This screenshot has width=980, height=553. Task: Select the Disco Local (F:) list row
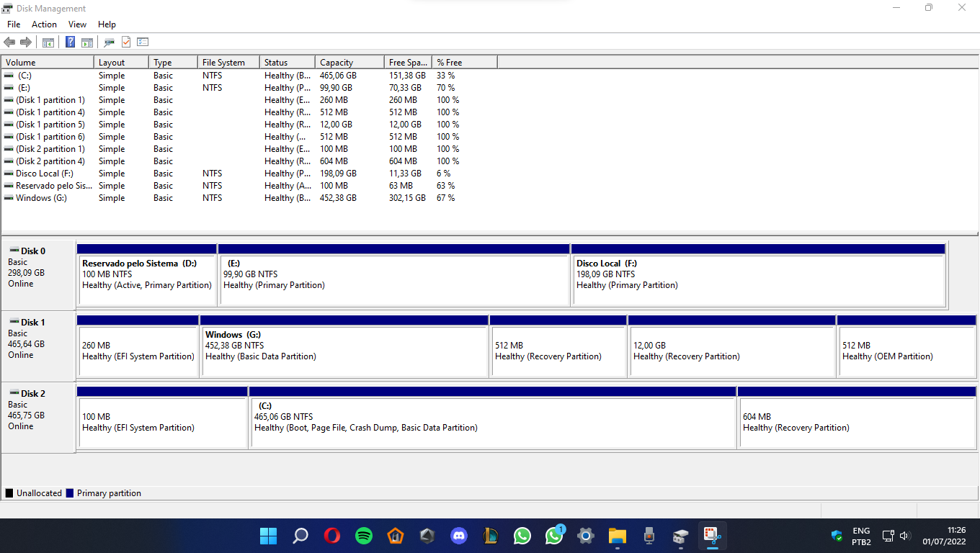click(x=249, y=174)
